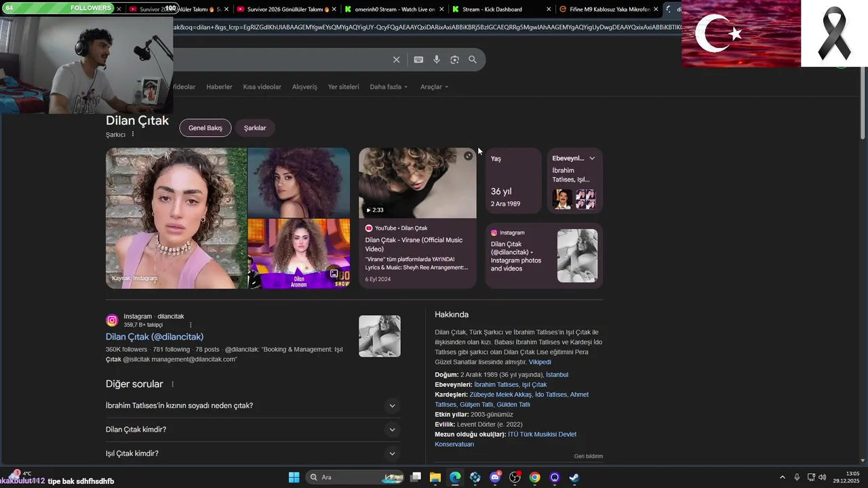
Task: Open the Zübeyde Melek Akkaş sibling link
Action: [500, 394]
